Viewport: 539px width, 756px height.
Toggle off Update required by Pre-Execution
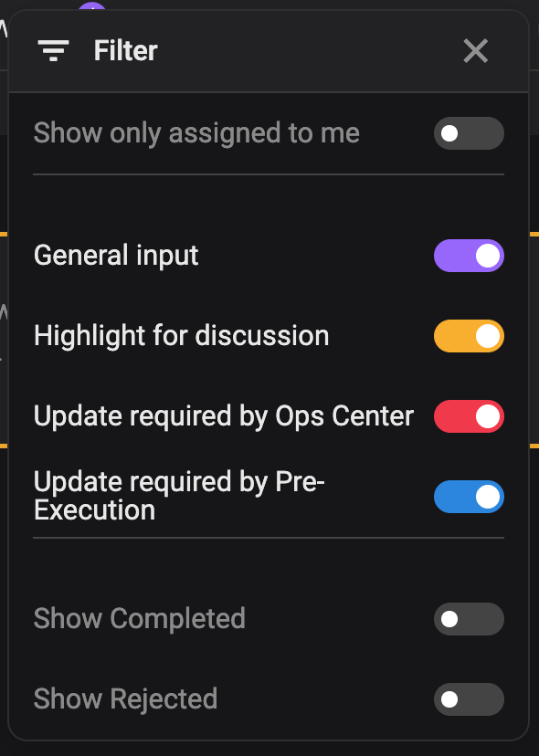point(469,497)
